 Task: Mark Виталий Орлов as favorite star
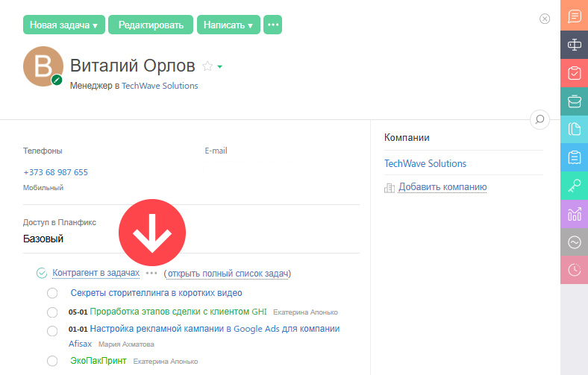(x=207, y=66)
